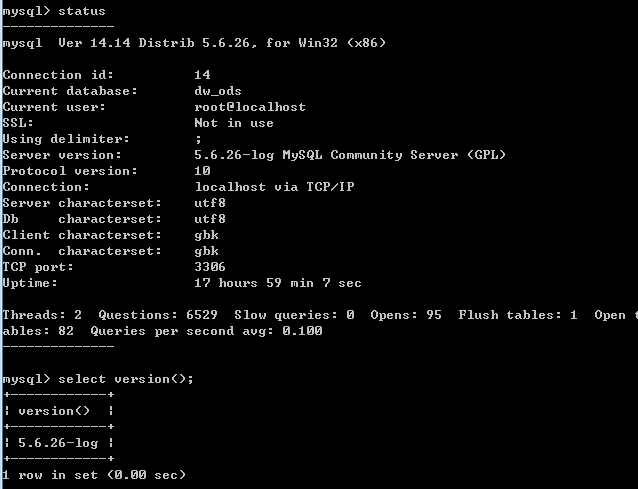Click the semicolon delimiter value
The height and width of the screenshot is (489, 638).
click(198, 140)
